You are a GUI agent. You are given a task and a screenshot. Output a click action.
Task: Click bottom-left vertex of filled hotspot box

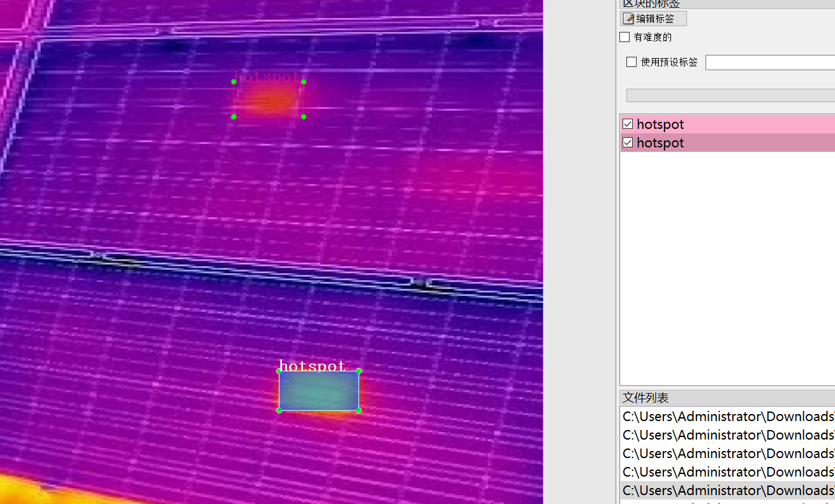[x=279, y=410]
